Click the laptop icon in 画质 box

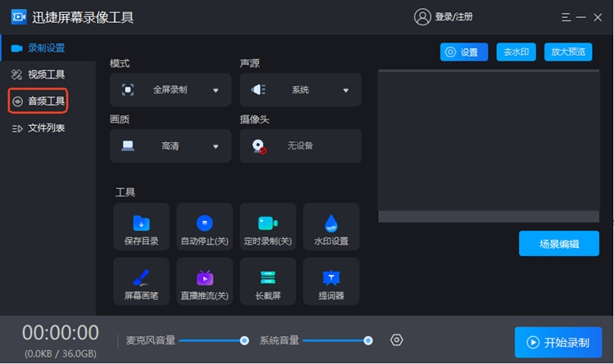click(128, 146)
